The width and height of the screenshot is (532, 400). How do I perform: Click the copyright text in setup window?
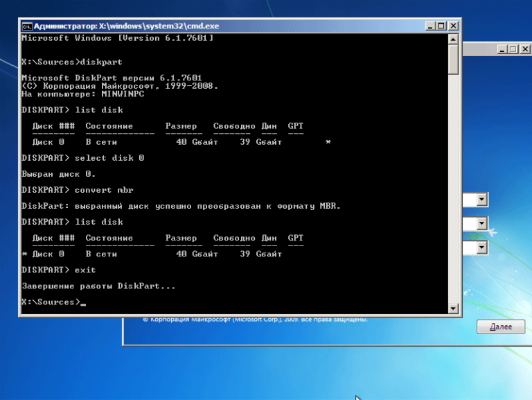point(255,320)
